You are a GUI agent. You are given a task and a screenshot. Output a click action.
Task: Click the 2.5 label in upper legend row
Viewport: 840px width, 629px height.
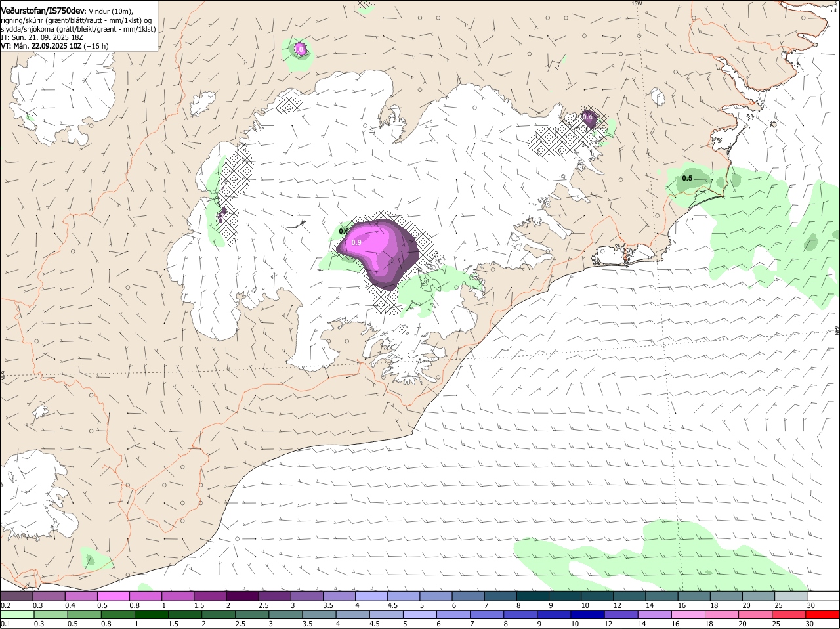263,605
